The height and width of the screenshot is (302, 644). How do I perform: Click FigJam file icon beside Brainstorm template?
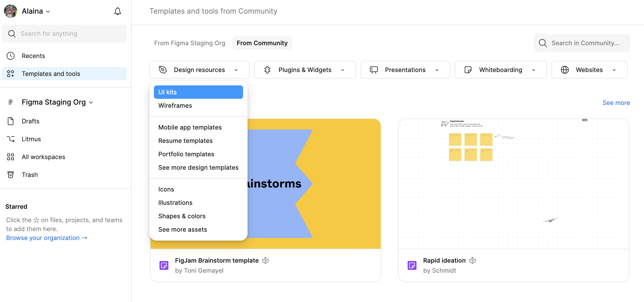point(164,265)
